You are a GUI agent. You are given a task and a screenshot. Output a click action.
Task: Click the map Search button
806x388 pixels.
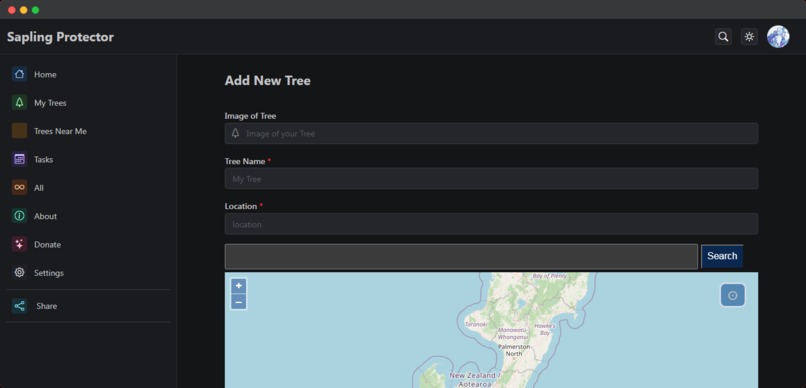[x=722, y=256]
